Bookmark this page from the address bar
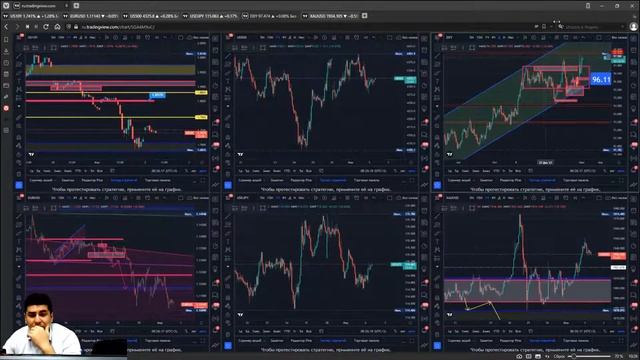This screenshot has width=640, height=360. click(x=544, y=27)
